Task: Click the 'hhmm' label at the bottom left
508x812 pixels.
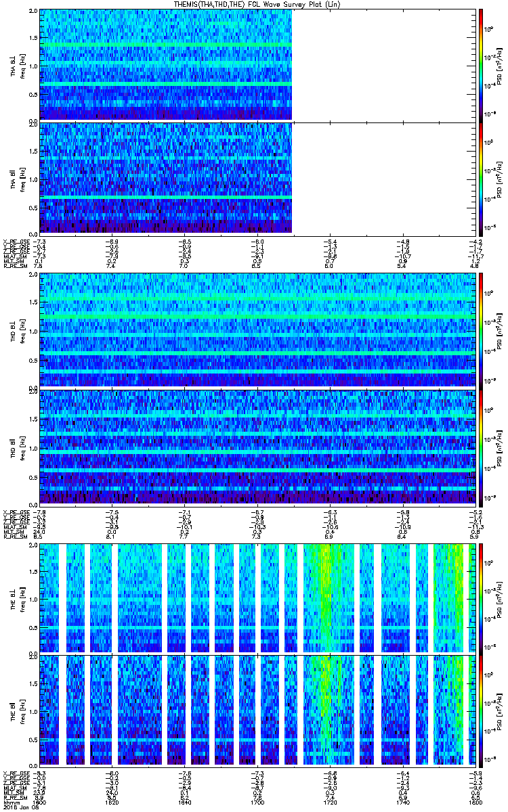Action: pyautogui.click(x=10, y=802)
